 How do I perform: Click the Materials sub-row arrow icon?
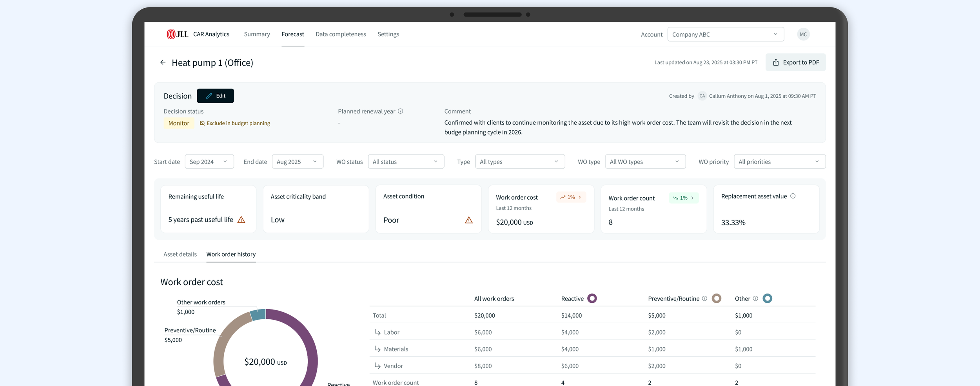click(x=377, y=349)
